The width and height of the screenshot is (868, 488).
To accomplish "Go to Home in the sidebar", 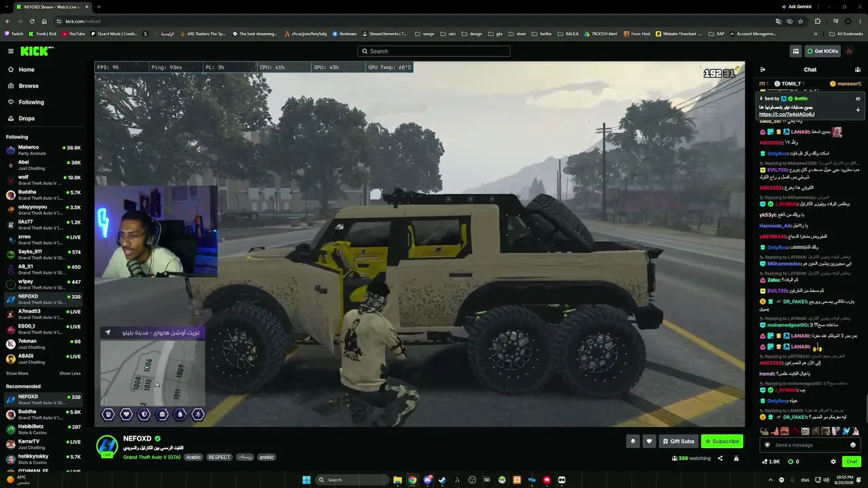I will pyautogui.click(x=43, y=70).
